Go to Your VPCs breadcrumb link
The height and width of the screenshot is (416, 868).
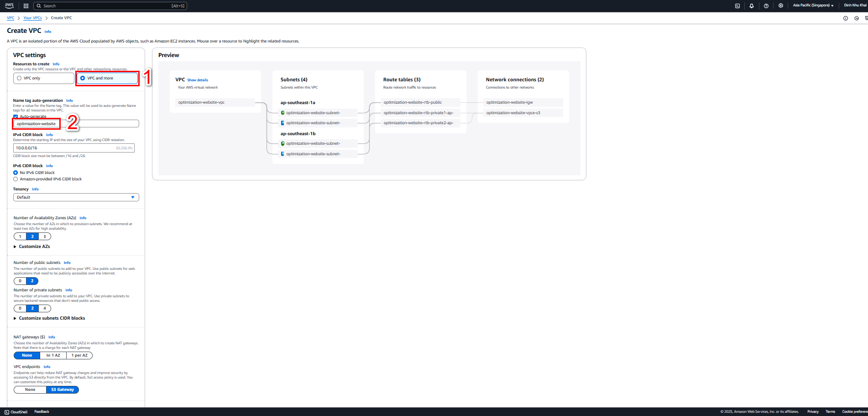[32, 18]
